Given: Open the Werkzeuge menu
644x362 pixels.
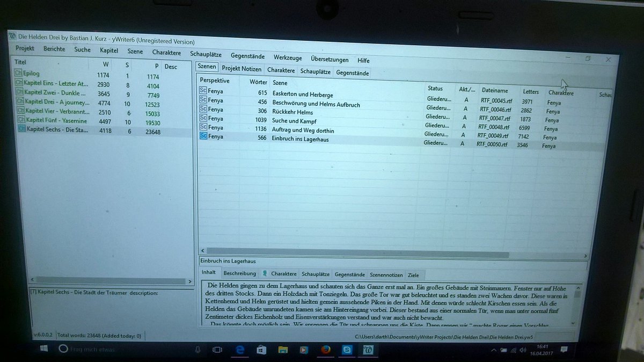Looking at the screenshot, I should pyautogui.click(x=288, y=57).
